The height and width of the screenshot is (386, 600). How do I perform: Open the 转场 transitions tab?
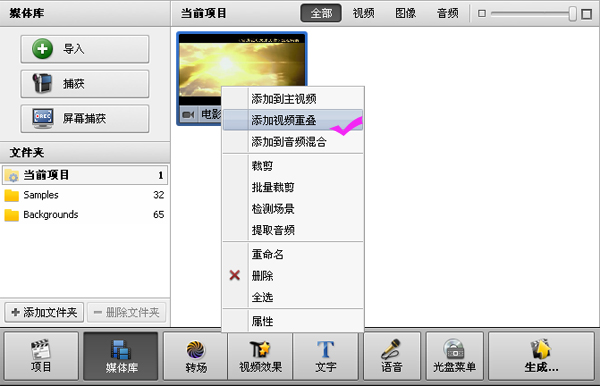(196, 356)
